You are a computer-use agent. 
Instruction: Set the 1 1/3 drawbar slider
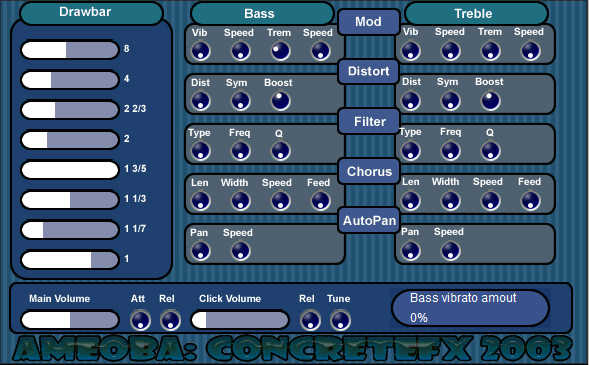tap(70, 200)
